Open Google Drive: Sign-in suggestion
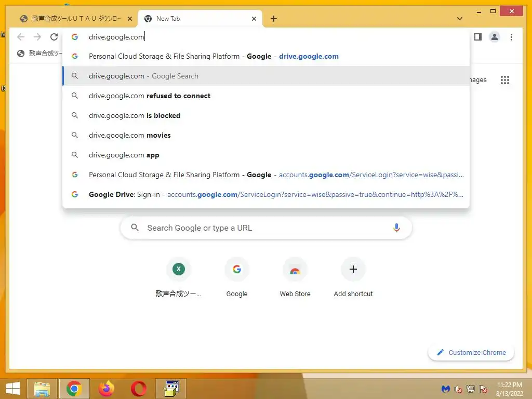Viewport: 532px width, 399px height. pyautogui.click(x=266, y=194)
